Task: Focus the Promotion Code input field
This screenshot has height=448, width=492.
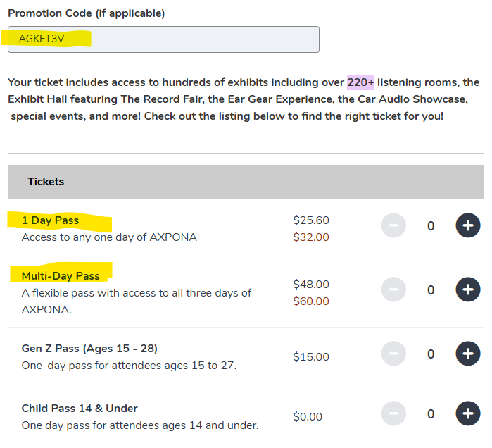Action: [163, 39]
